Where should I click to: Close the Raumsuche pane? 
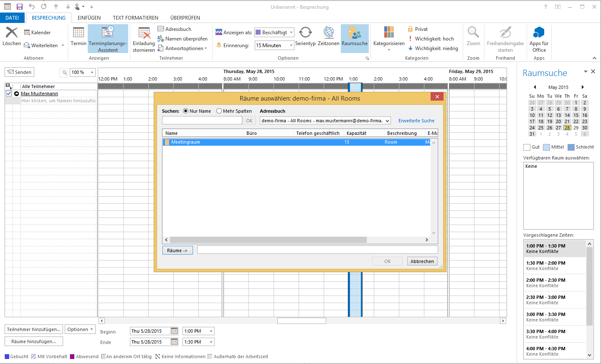coord(593,71)
